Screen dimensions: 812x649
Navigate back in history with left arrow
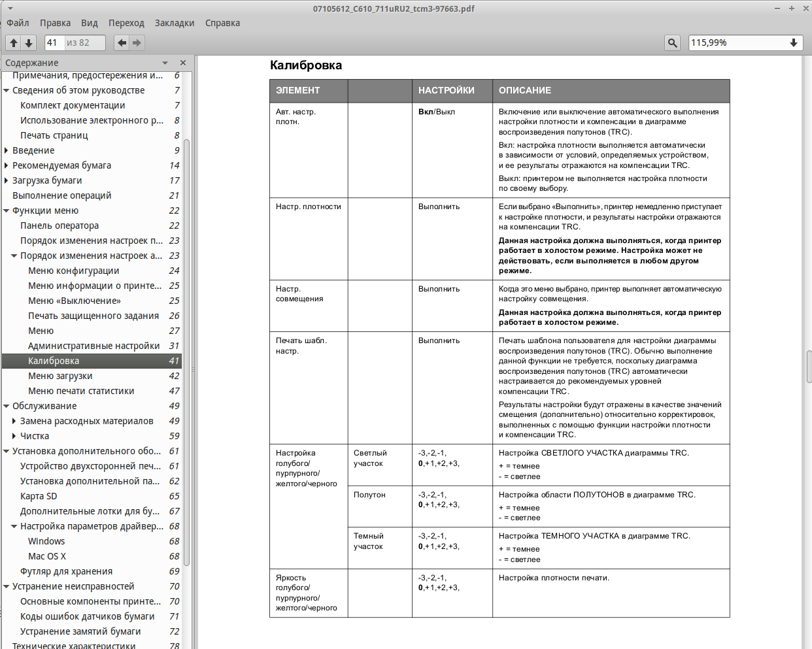(x=122, y=42)
